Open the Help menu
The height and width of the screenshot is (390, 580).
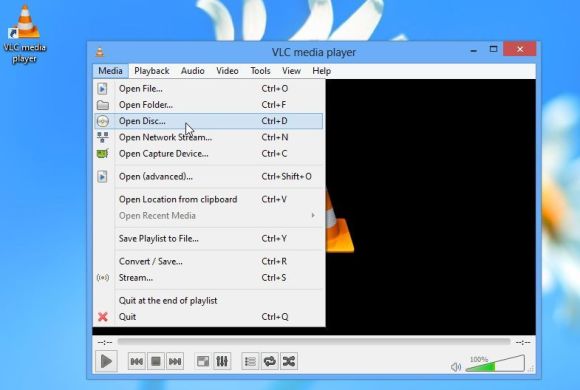click(321, 71)
